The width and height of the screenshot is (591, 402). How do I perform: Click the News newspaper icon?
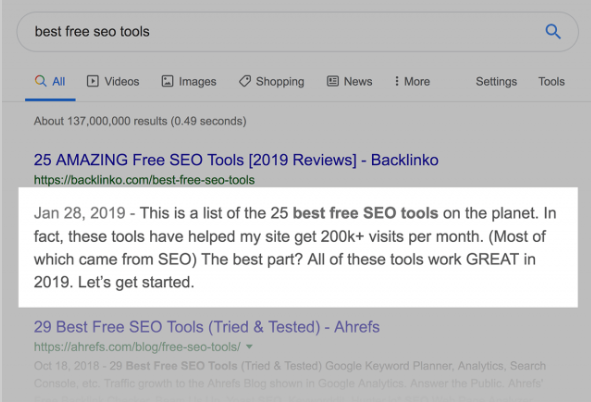tap(332, 81)
